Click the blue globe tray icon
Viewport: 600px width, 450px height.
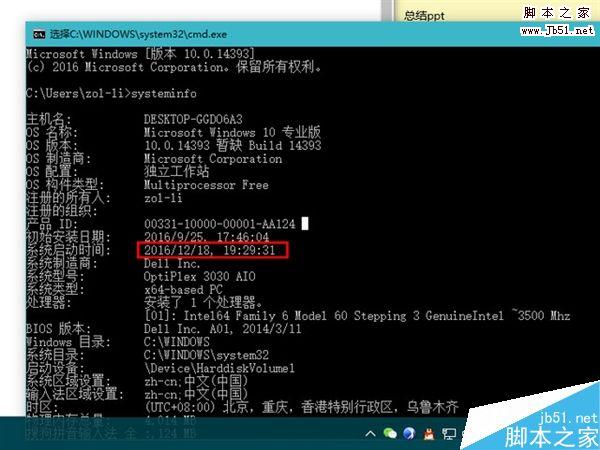point(410,433)
